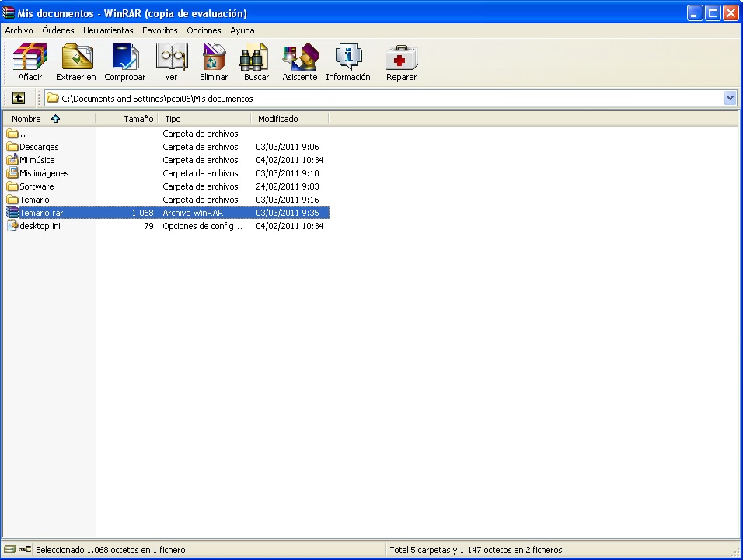Open the Ayuda menu
This screenshot has width=743, height=560.
click(x=242, y=30)
